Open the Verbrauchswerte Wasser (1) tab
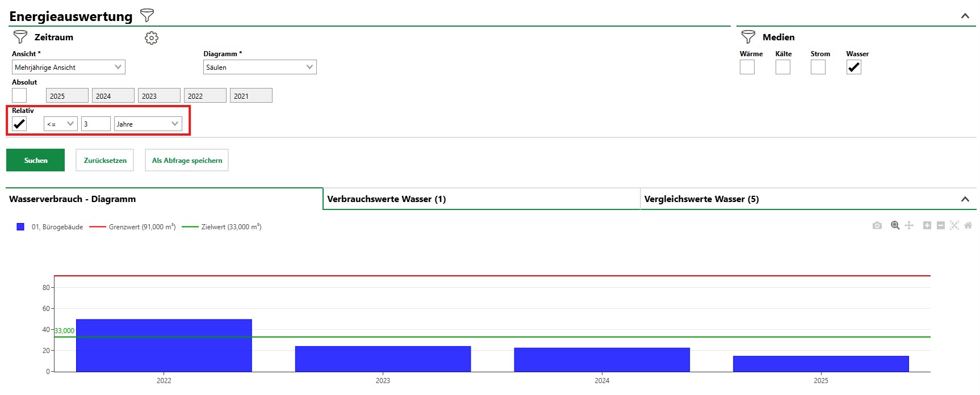 (481, 199)
